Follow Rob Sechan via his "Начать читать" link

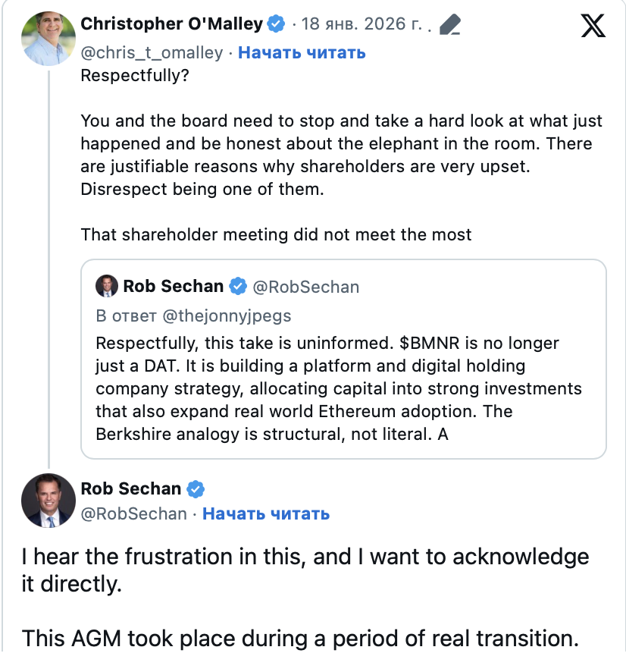[266, 513]
